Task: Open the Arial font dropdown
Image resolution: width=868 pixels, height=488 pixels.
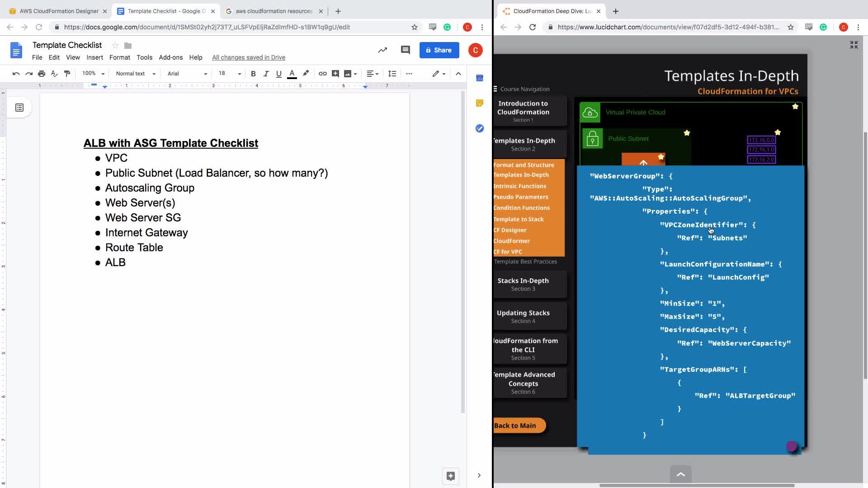Action: pyautogui.click(x=187, y=74)
